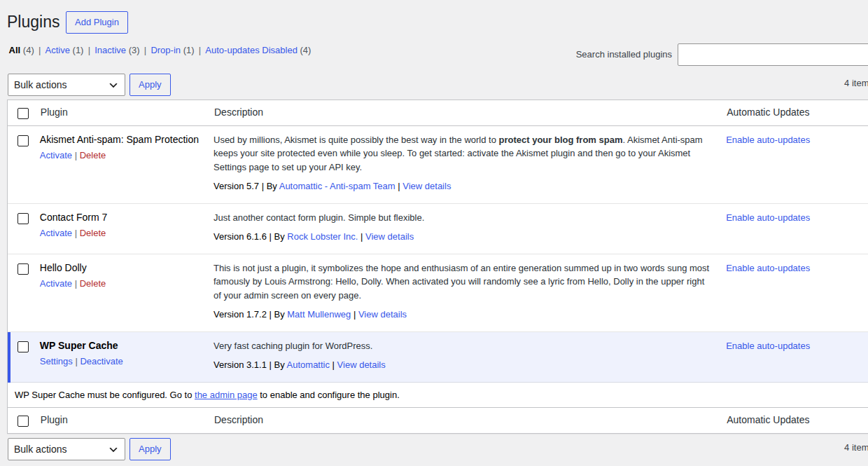Filter plugins by Active
The width and height of the screenshot is (868, 466).
[x=57, y=50]
